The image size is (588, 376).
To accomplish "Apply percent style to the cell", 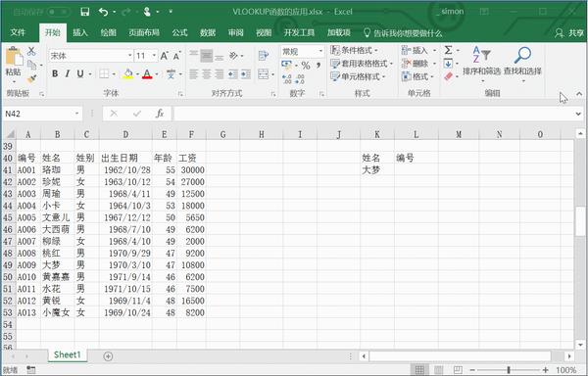I will pos(306,66).
